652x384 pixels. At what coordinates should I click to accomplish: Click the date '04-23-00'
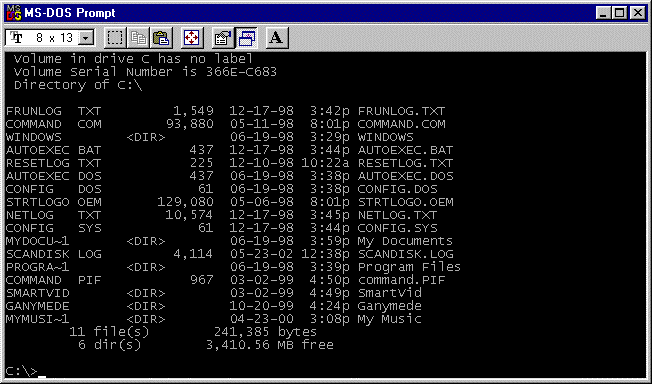262,319
